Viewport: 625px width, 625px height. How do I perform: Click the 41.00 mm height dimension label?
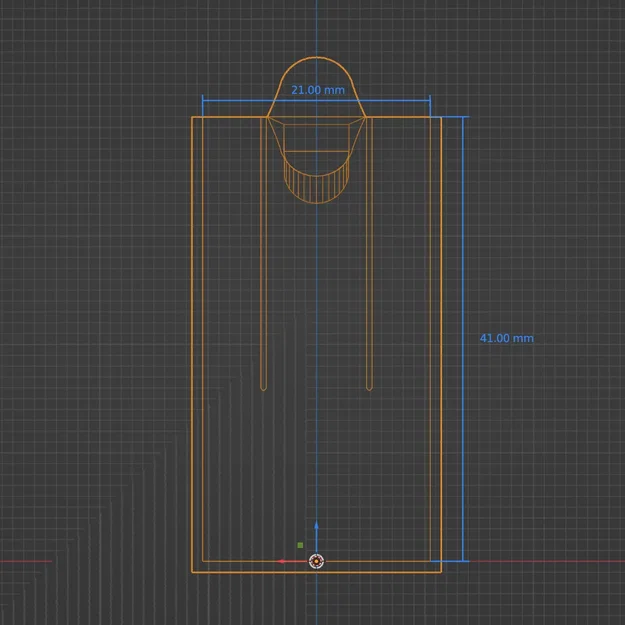[x=507, y=338]
